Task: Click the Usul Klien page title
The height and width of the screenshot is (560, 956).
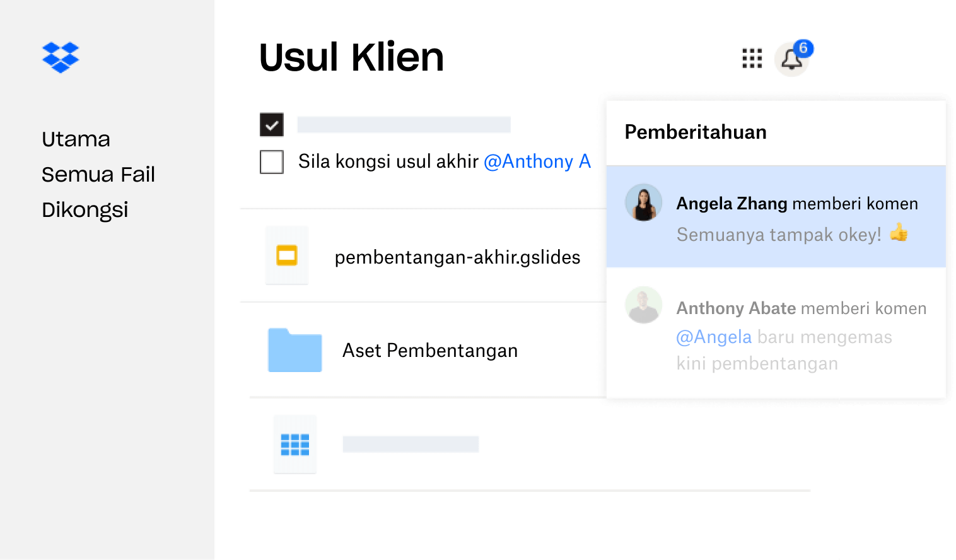Action: [351, 57]
